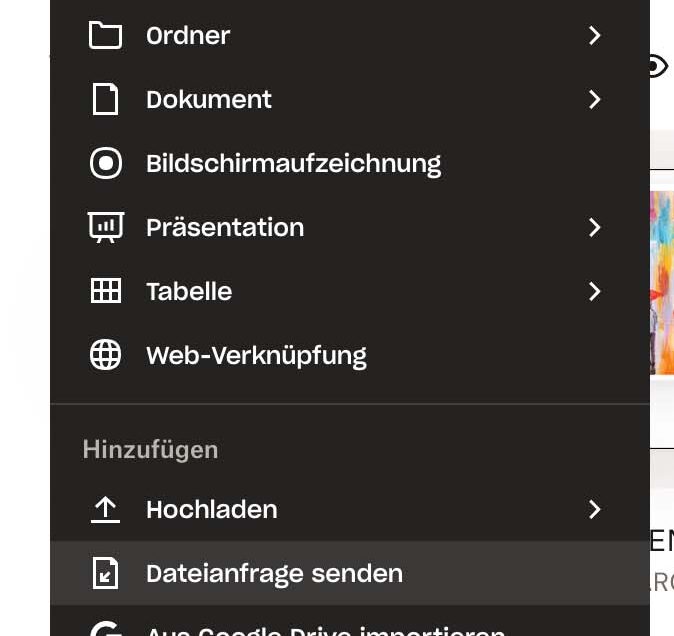
Task: Choose Aus Google Drive importieren
Action: tap(325, 630)
